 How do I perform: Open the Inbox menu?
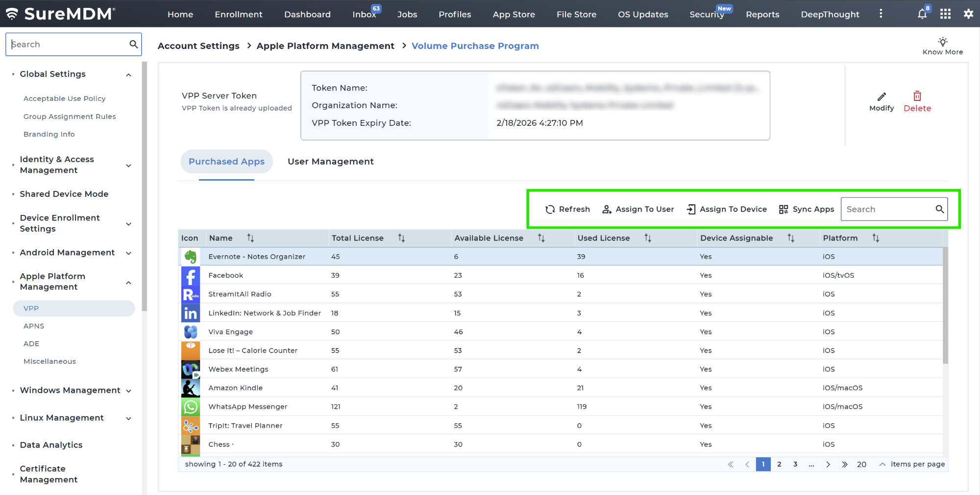tap(364, 14)
